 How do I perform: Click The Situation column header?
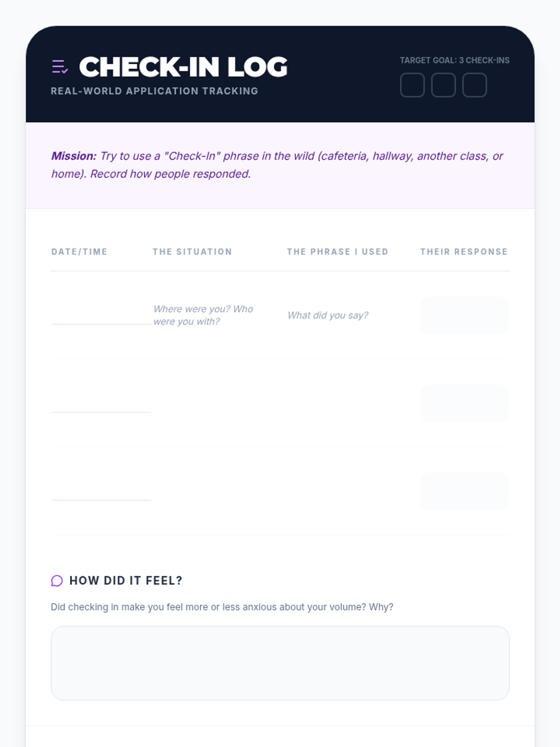pyautogui.click(x=192, y=252)
